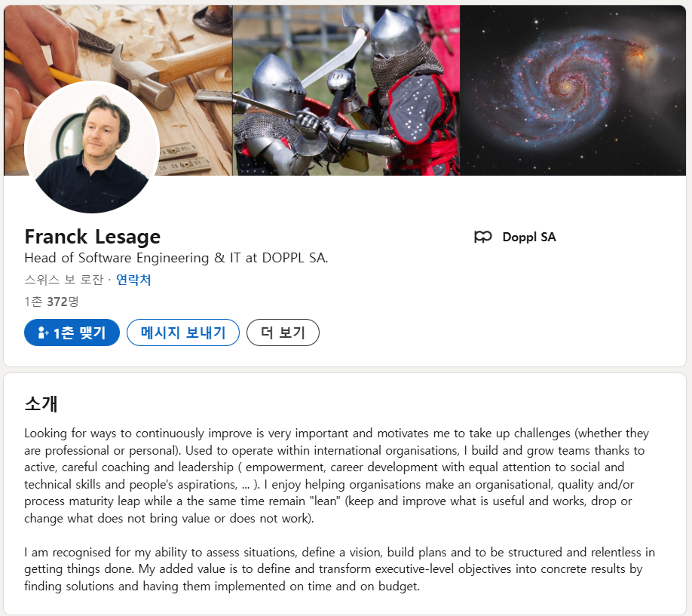Click the Head of Software Engineering headline

[176, 258]
